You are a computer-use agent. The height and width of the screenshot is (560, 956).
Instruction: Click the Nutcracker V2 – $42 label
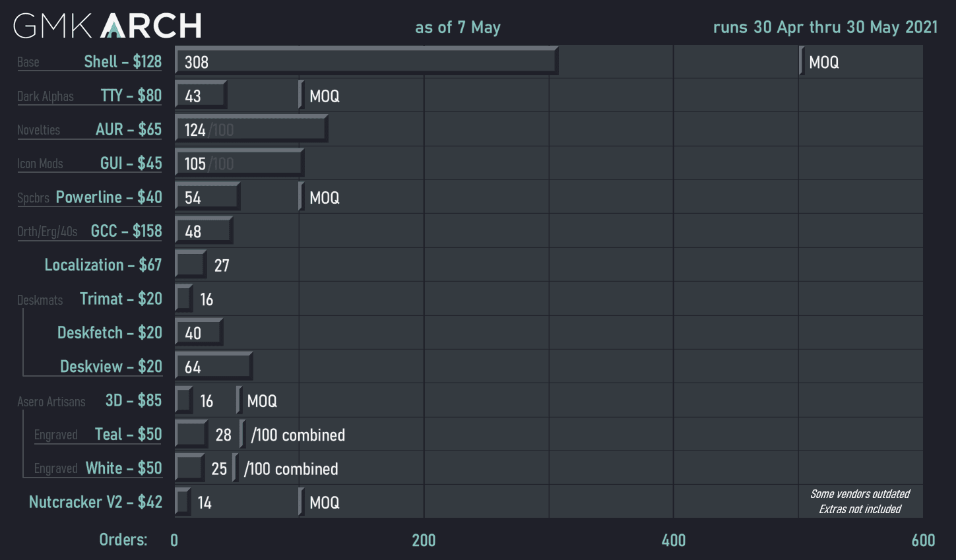click(x=96, y=503)
